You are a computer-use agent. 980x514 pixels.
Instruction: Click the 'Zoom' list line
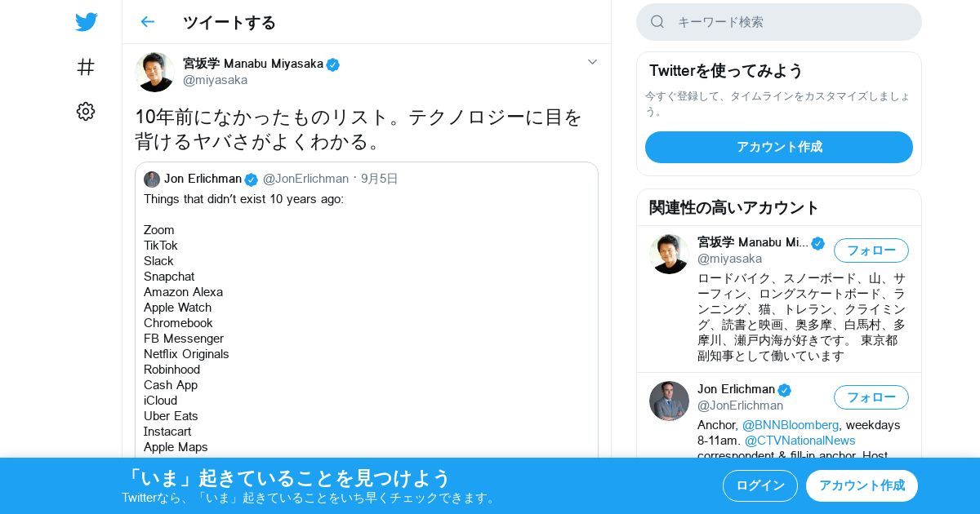[x=159, y=230]
